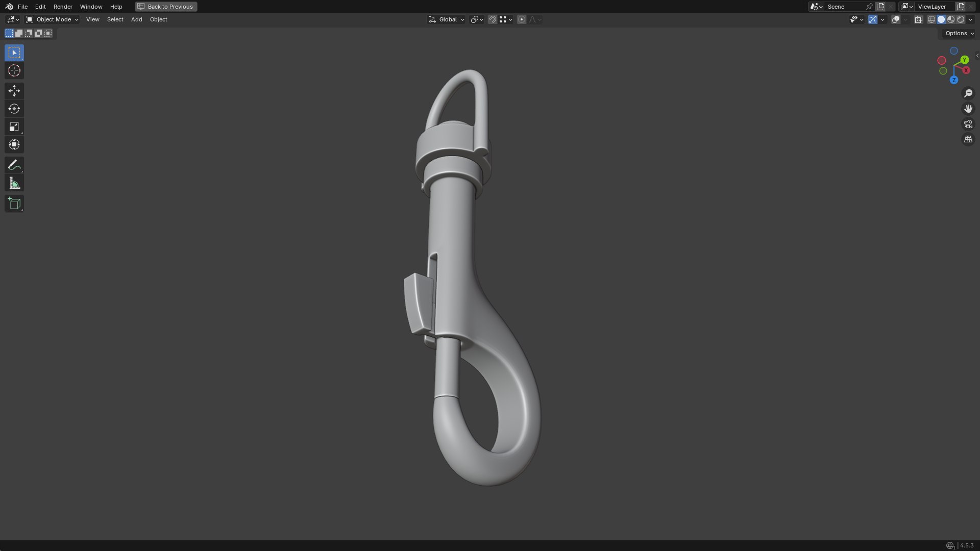Open the Object Mode dropdown
The width and height of the screenshot is (980, 551).
[52, 19]
